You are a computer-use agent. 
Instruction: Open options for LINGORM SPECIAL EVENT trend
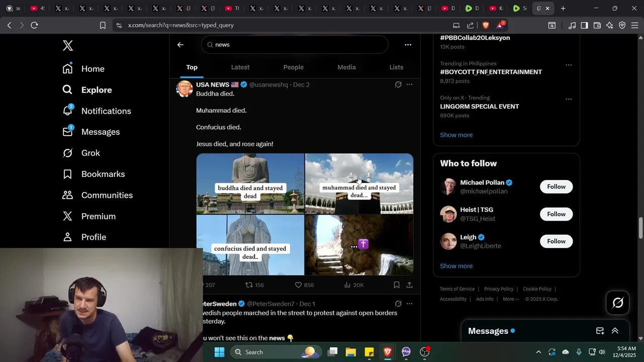pos(569,99)
